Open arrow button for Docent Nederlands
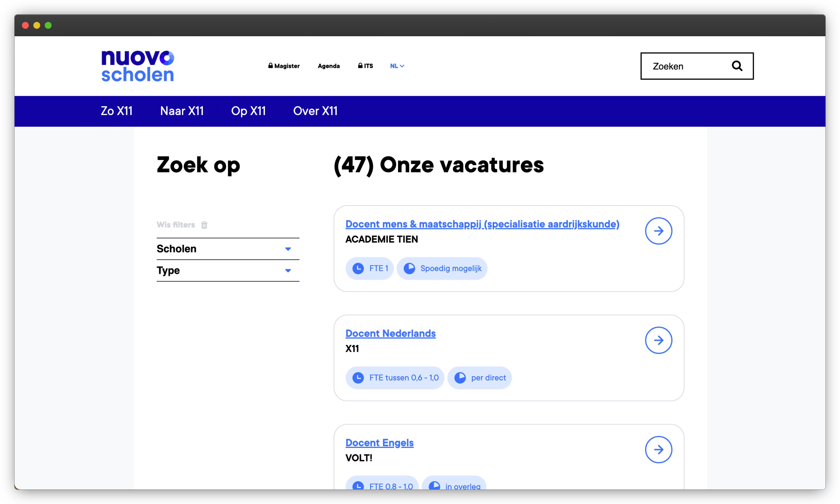 coord(658,340)
